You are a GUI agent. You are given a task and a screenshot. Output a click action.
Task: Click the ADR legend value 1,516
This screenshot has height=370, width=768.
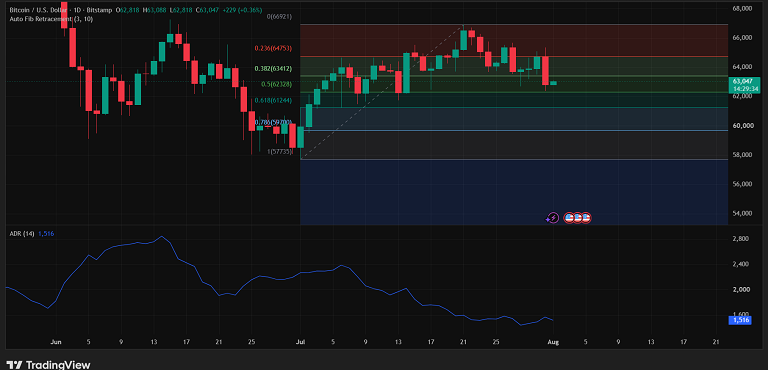46,234
